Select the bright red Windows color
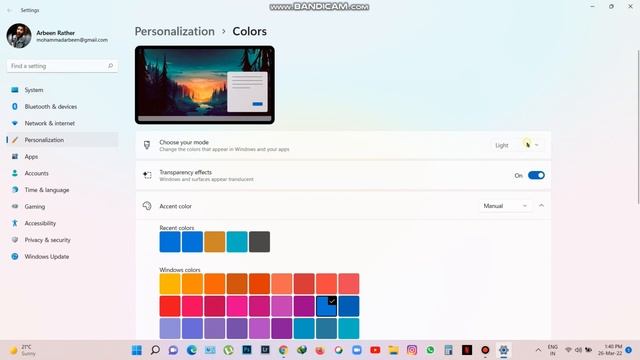 pyautogui.click(x=170, y=306)
